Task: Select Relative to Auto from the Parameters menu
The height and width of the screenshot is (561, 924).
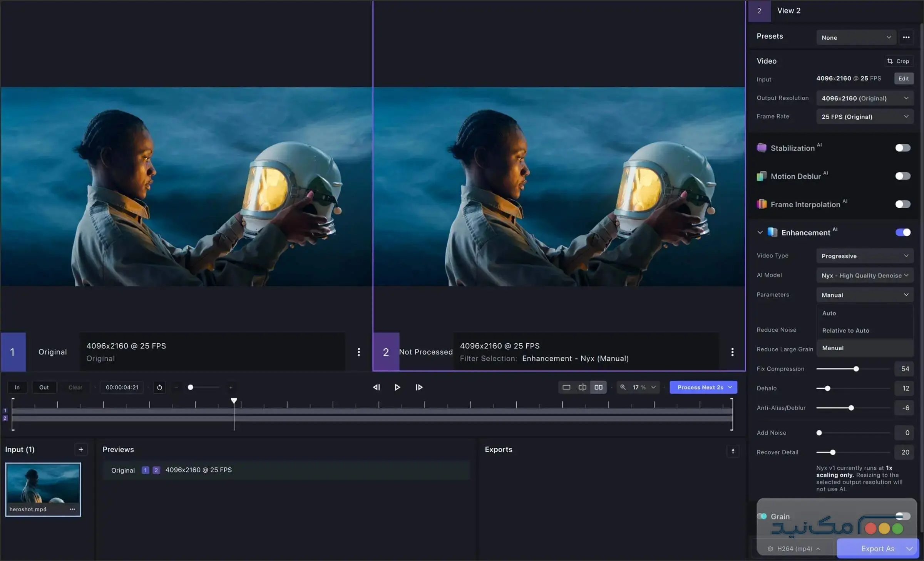Action: [845, 330]
